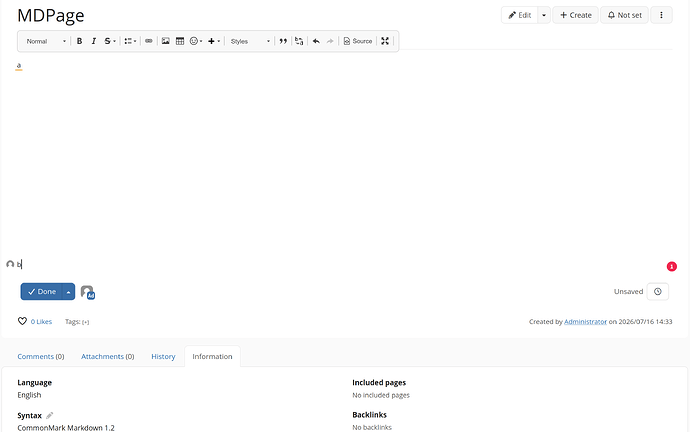
Task: Expand the Edit dropdown arrow
Action: (544, 15)
